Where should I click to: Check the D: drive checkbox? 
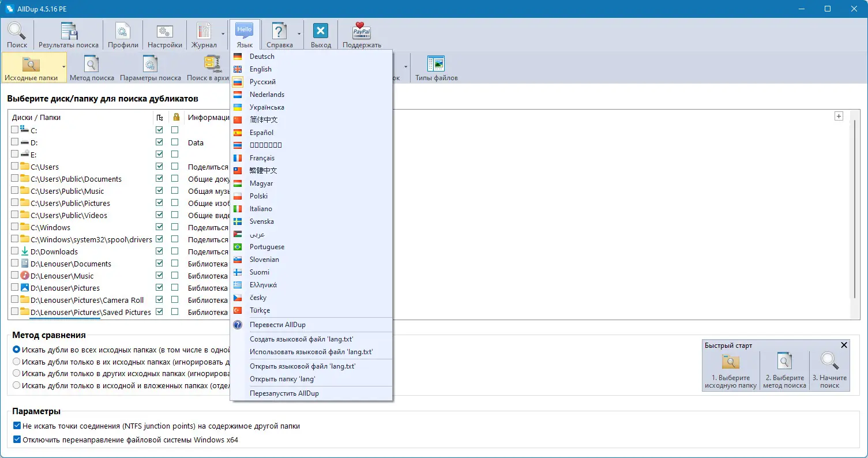[15, 142]
